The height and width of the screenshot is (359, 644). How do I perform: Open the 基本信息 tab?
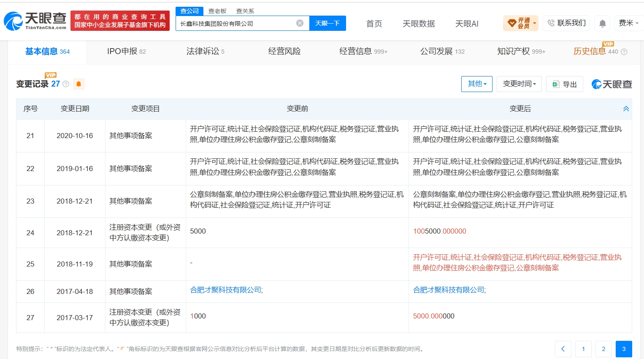tap(47, 52)
